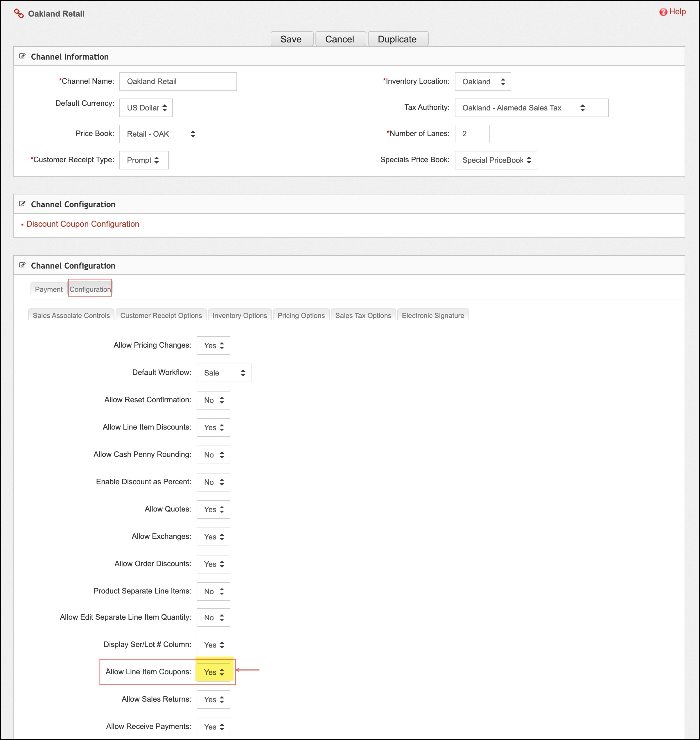Select the Electronic Signature tab
This screenshot has width=700, height=740.
click(x=432, y=315)
